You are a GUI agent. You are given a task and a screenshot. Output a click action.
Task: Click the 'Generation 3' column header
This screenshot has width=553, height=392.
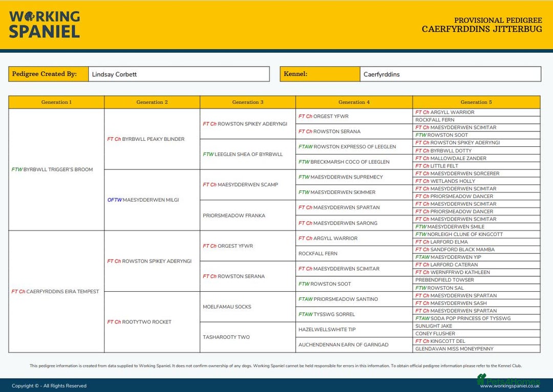click(248, 102)
